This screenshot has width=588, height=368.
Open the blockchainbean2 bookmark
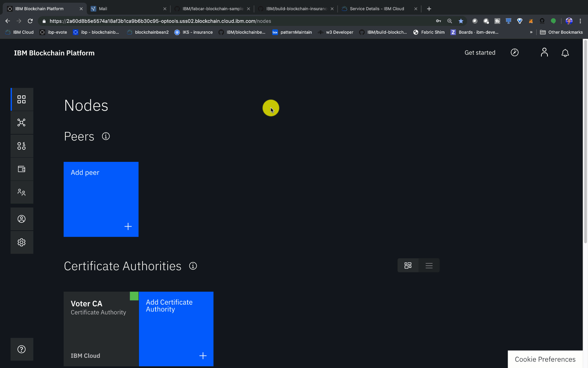[148, 32]
